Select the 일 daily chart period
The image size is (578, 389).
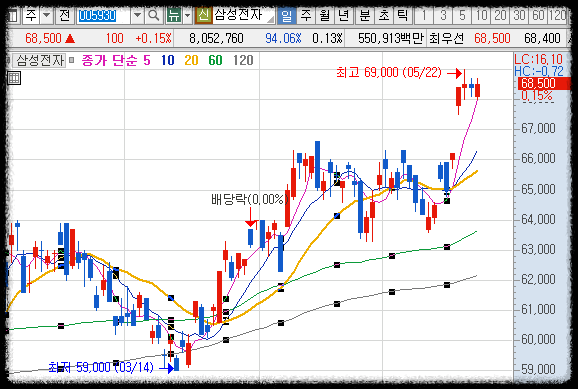pos(286,16)
